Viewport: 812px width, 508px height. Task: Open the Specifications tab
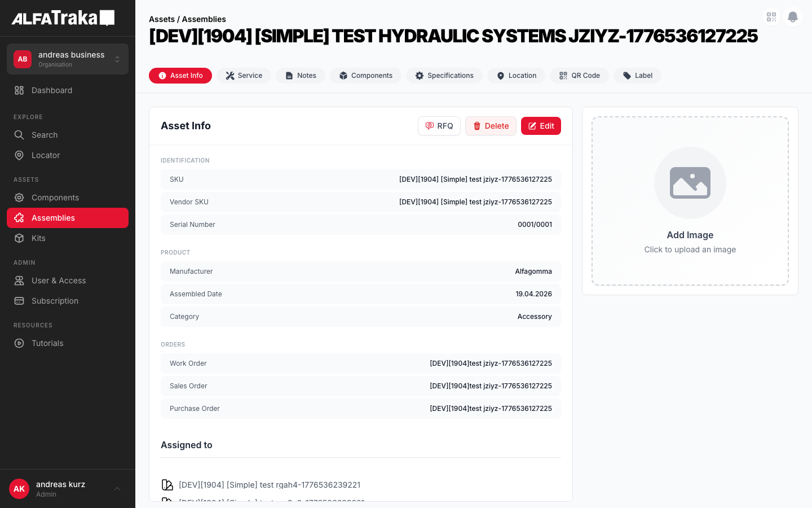[444, 76]
